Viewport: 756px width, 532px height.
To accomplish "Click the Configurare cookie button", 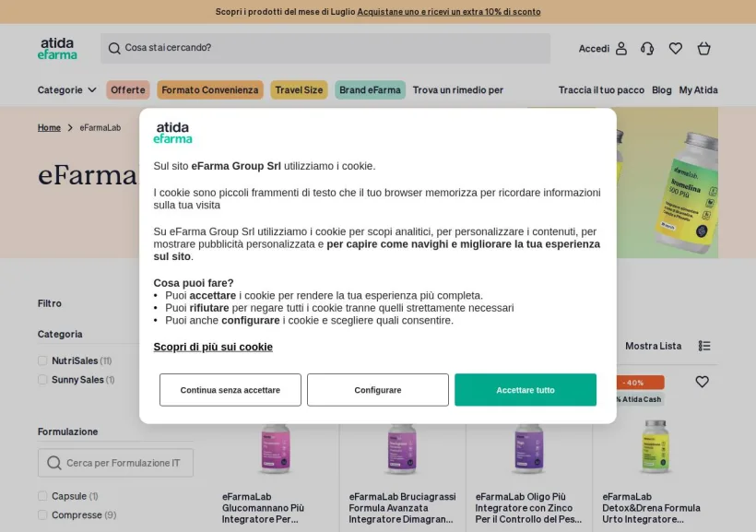I will click(x=378, y=390).
